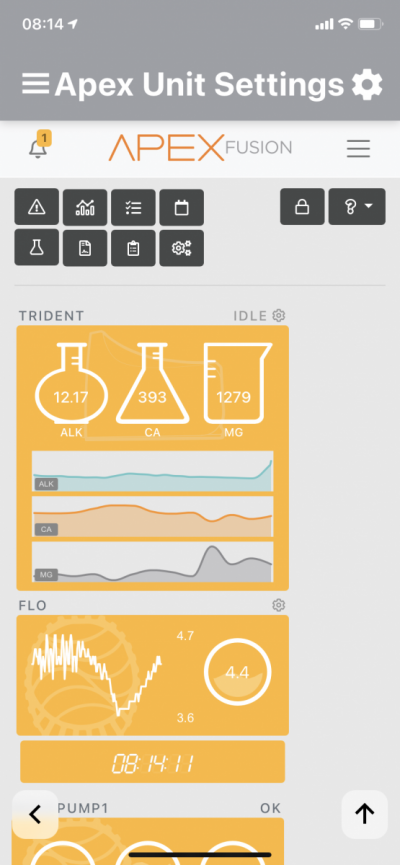The height and width of the screenshot is (865, 400).
Task: Open the top-left app navigation menu
Action: coord(36,84)
